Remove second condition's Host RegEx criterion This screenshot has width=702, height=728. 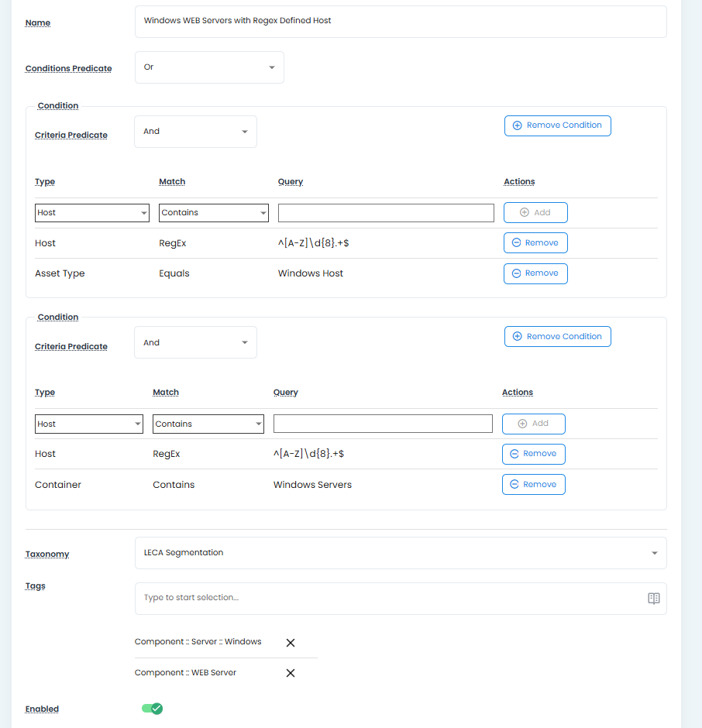[533, 454]
